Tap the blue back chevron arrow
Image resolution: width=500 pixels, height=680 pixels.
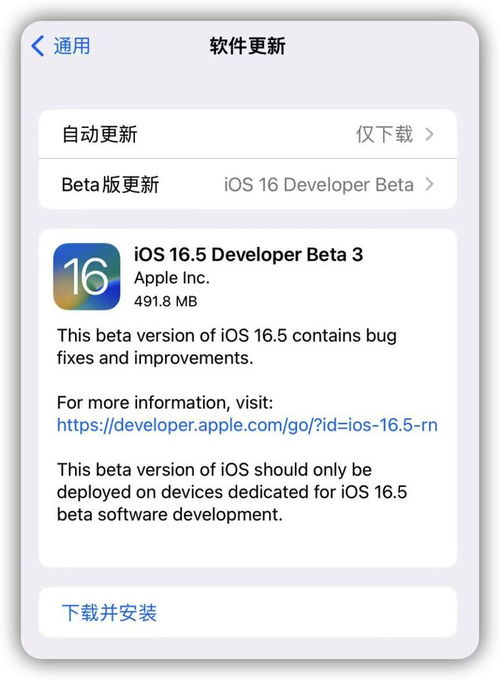point(38,46)
